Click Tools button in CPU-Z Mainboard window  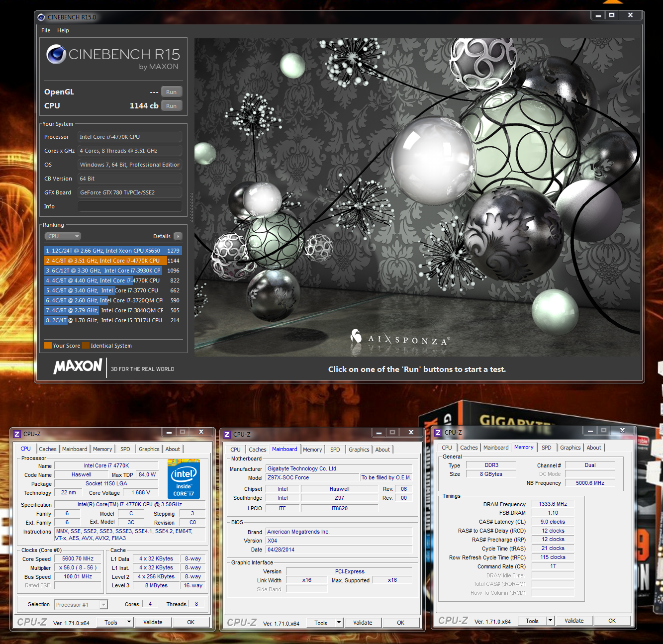[x=321, y=623]
